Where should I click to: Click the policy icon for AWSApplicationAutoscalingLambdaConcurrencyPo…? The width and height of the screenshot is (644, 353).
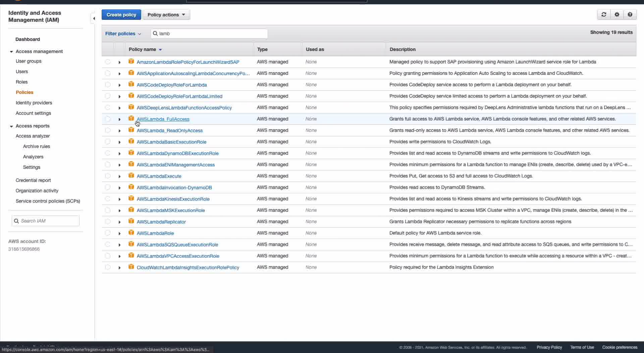coord(131,73)
